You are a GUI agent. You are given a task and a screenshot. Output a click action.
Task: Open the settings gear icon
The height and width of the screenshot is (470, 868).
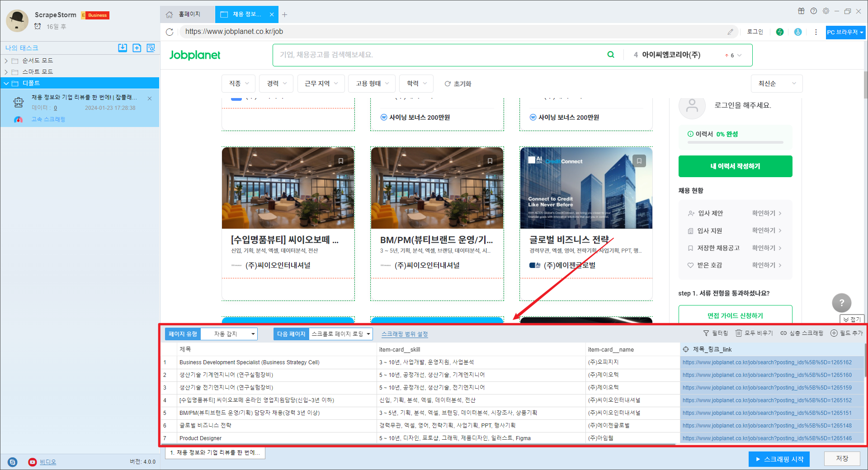tap(826, 11)
